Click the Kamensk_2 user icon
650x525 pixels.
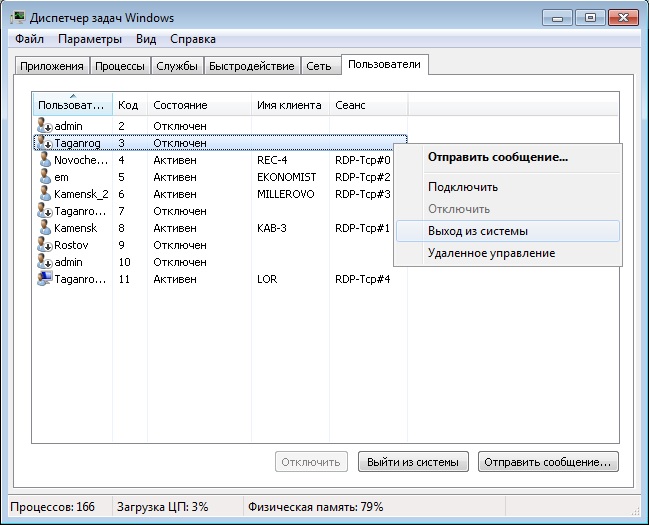[44, 194]
